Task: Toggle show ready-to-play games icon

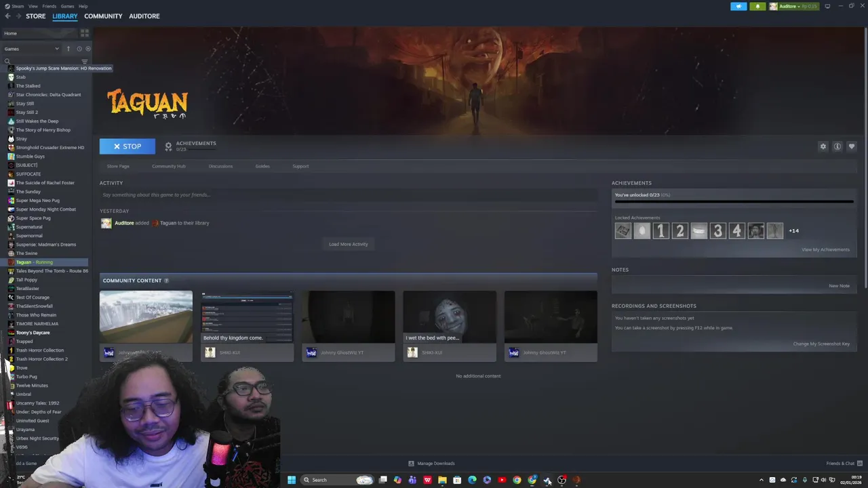Action: point(88,49)
